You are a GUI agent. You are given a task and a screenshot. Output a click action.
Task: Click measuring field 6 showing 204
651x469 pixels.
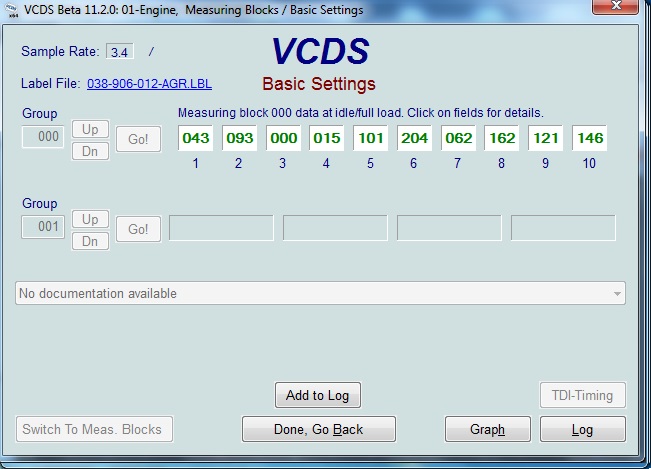(414, 138)
